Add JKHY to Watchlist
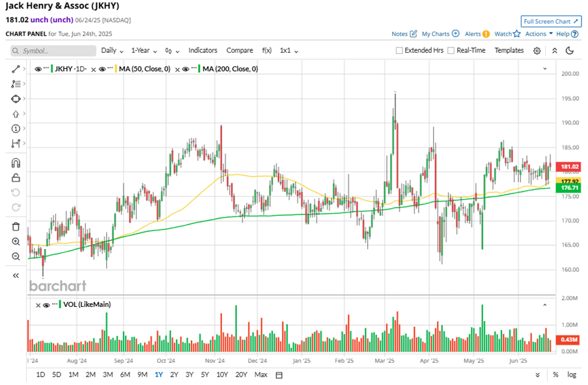 [507, 34]
